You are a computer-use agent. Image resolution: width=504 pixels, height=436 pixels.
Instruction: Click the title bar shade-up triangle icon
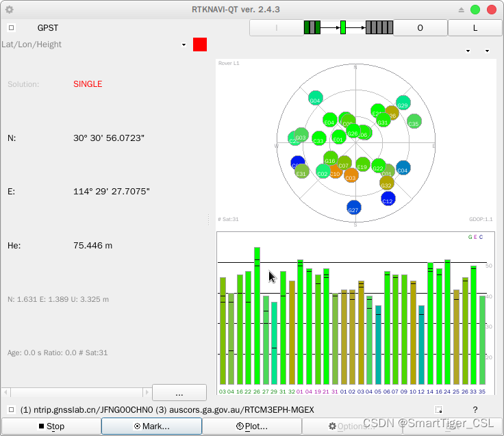click(x=462, y=10)
